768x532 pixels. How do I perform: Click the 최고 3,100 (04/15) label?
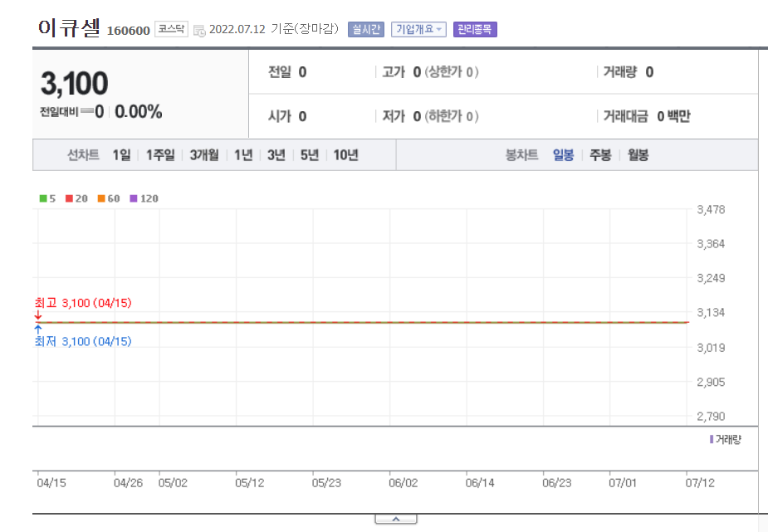click(83, 303)
